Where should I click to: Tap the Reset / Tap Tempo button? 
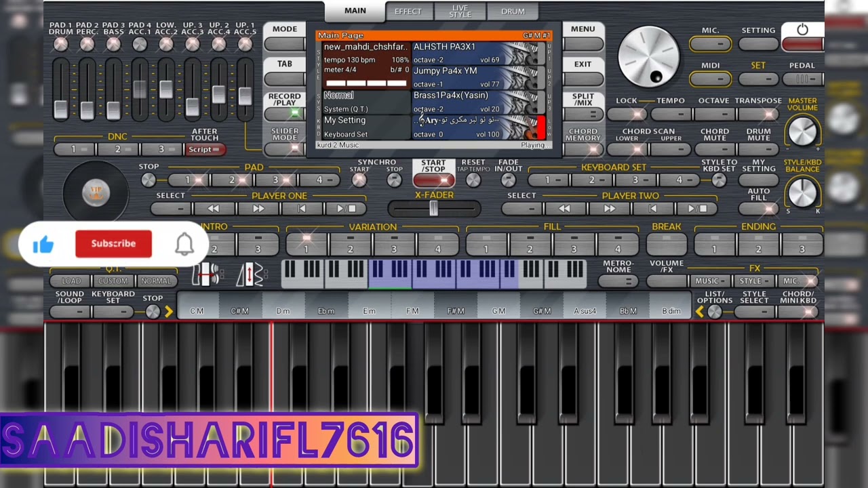473,180
